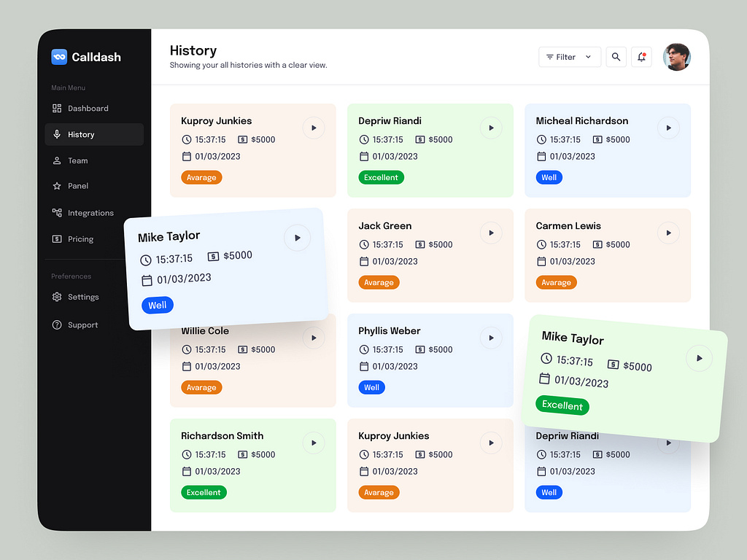Play the Depriw Riandi call recording
The height and width of the screenshot is (560, 747).
pyautogui.click(x=491, y=128)
